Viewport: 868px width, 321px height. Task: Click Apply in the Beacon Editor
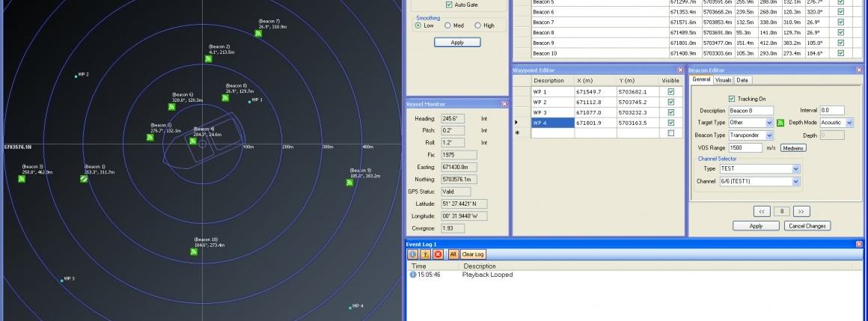(757, 227)
